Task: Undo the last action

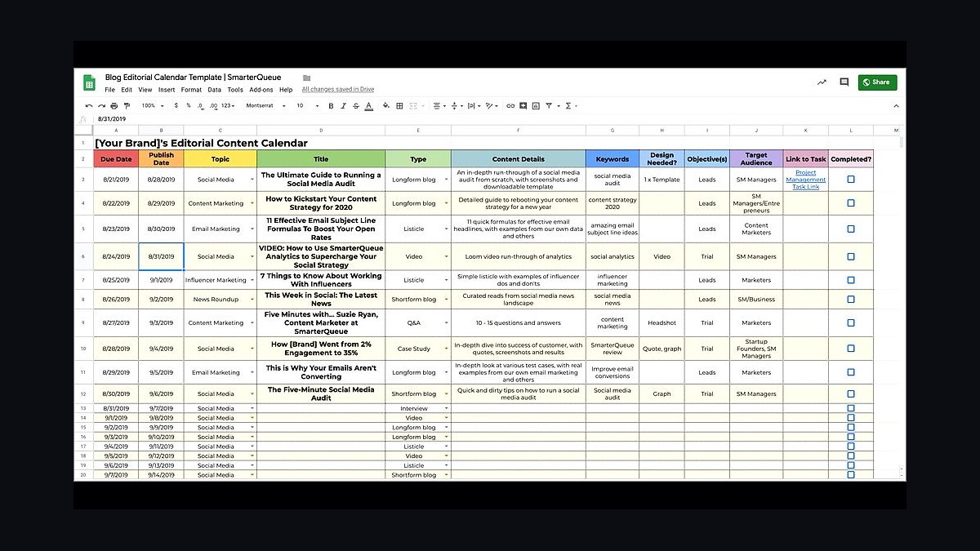Action: tap(90, 105)
